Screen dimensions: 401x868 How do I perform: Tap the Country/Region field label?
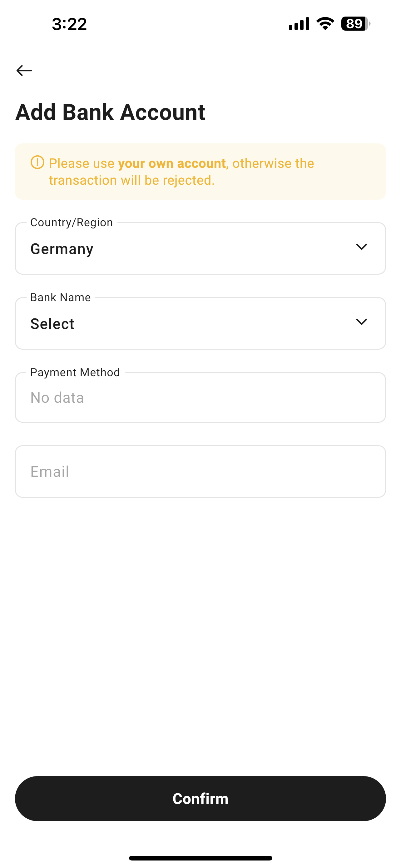coord(72,222)
